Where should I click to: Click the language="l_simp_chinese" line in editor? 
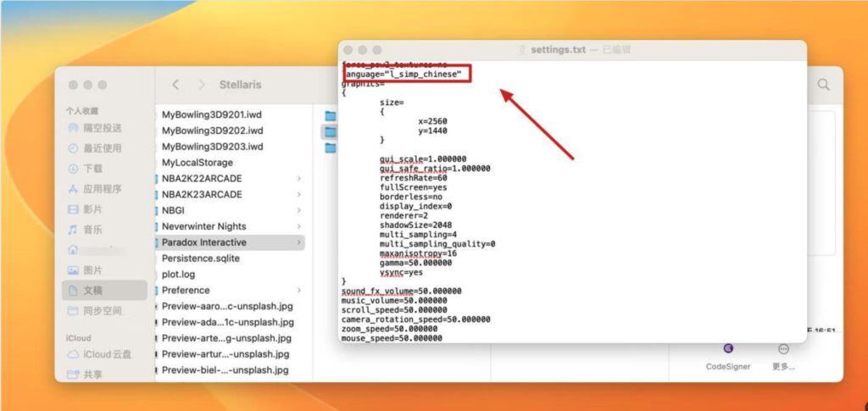(403, 75)
